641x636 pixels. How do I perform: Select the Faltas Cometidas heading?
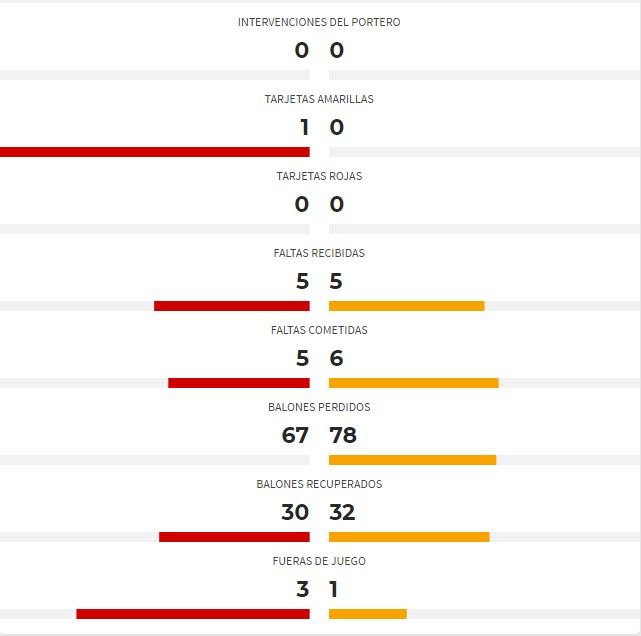(x=319, y=330)
